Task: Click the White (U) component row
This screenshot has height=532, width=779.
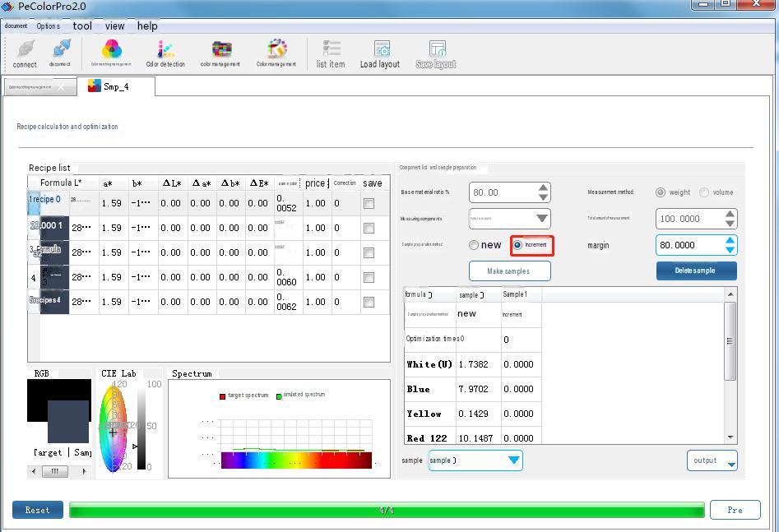Action: click(472, 364)
